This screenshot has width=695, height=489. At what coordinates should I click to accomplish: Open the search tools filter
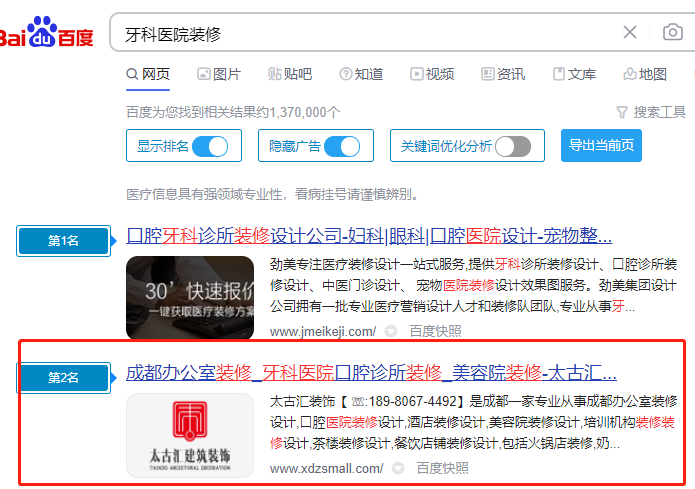651,112
